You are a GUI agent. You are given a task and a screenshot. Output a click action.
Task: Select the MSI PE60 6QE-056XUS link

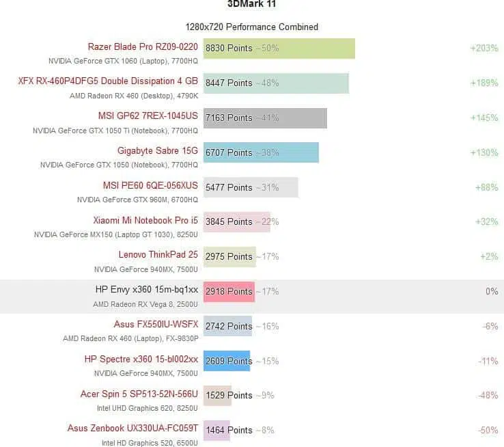coord(150,185)
